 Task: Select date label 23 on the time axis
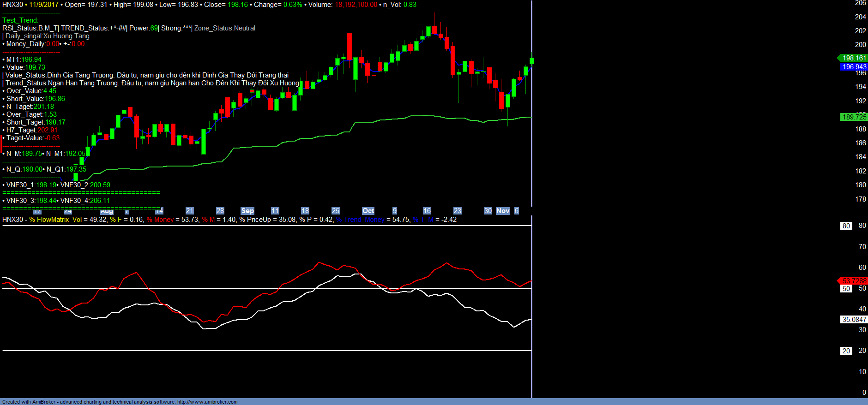pos(457,211)
